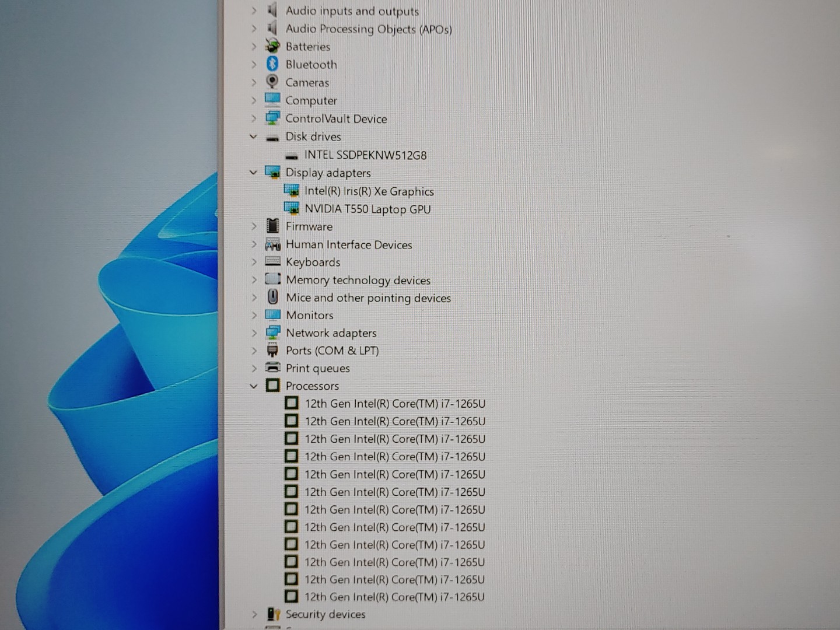Image resolution: width=840 pixels, height=630 pixels.
Task: Select the first 12th Gen Intel Core i7-1265U processor
Action: click(395, 403)
